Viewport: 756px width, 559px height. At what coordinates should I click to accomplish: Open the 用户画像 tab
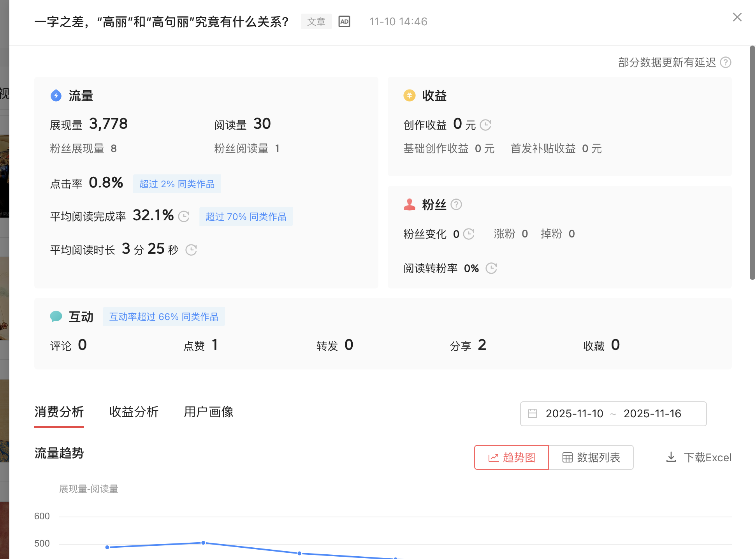[209, 412]
